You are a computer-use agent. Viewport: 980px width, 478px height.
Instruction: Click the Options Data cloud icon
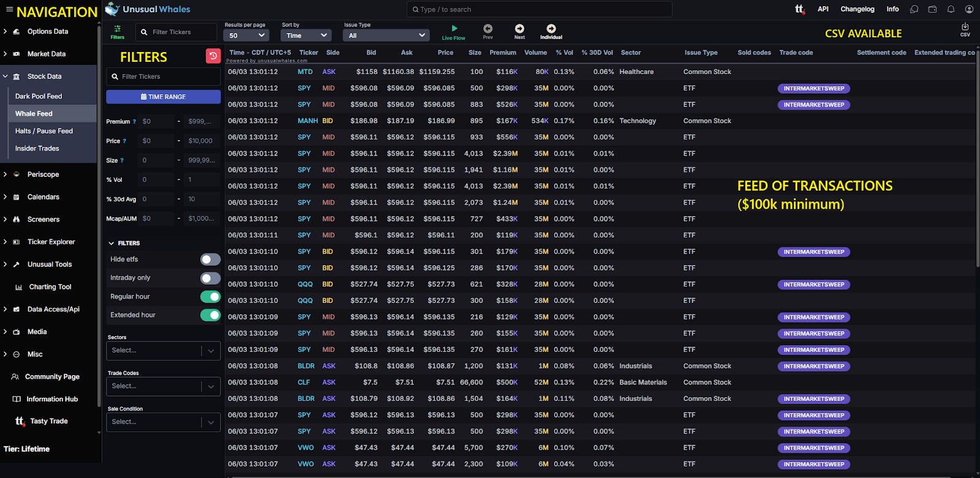pos(17,31)
